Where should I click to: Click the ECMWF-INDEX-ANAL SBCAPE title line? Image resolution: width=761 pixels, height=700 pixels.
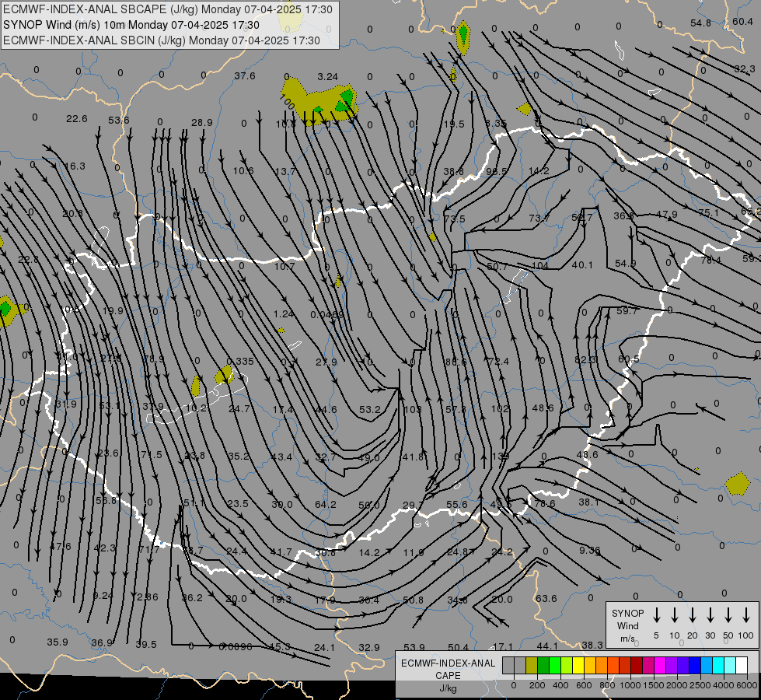pyautogui.click(x=167, y=9)
